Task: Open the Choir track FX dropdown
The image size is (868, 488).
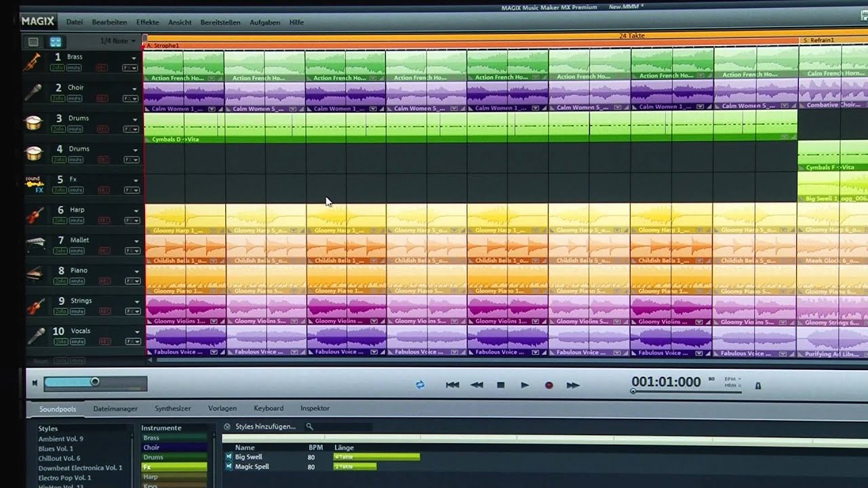Action: click(130, 98)
